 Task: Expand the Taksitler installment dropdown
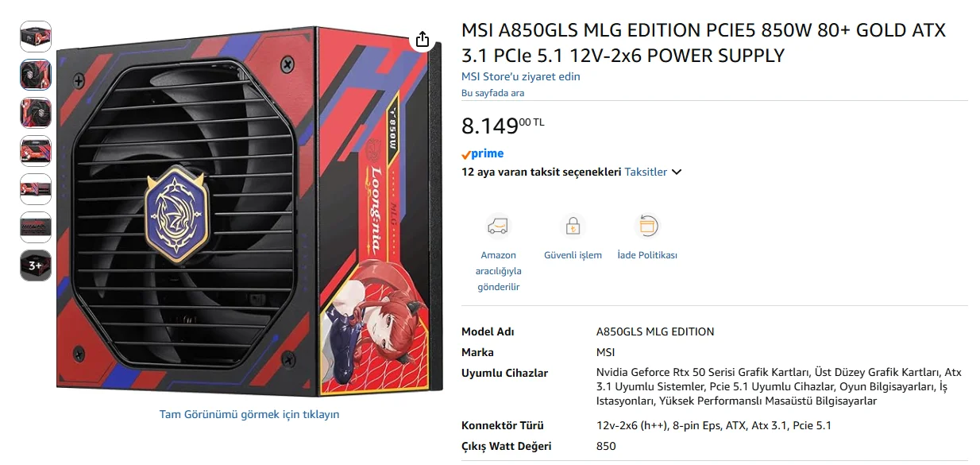653,172
